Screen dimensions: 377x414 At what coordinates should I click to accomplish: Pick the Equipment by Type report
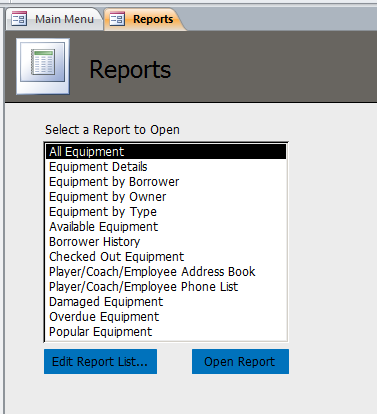coord(166,212)
